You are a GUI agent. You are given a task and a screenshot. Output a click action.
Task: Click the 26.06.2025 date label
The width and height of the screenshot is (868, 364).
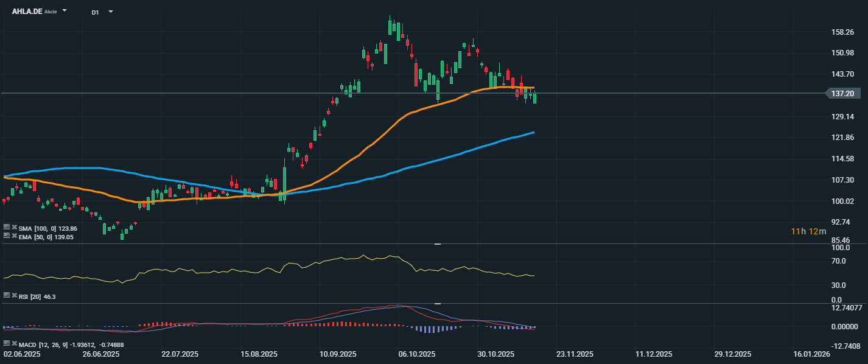tap(100, 354)
